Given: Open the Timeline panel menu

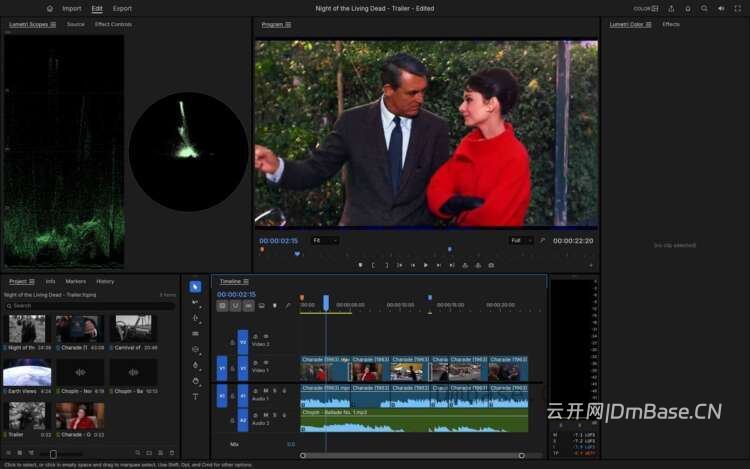Looking at the screenshot, I should 246,282.
